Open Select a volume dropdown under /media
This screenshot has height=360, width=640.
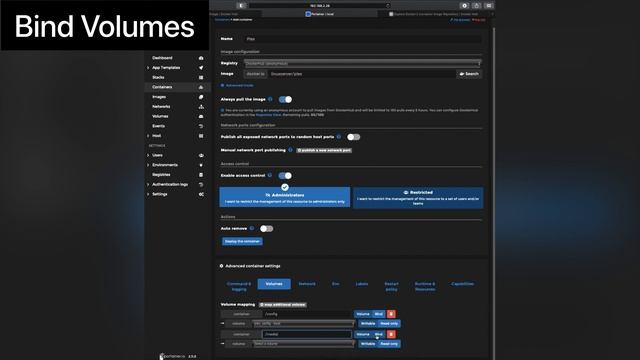point(304,344)
